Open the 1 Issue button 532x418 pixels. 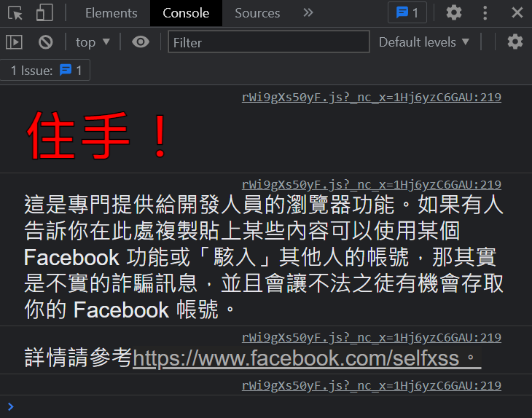[45, 70]
